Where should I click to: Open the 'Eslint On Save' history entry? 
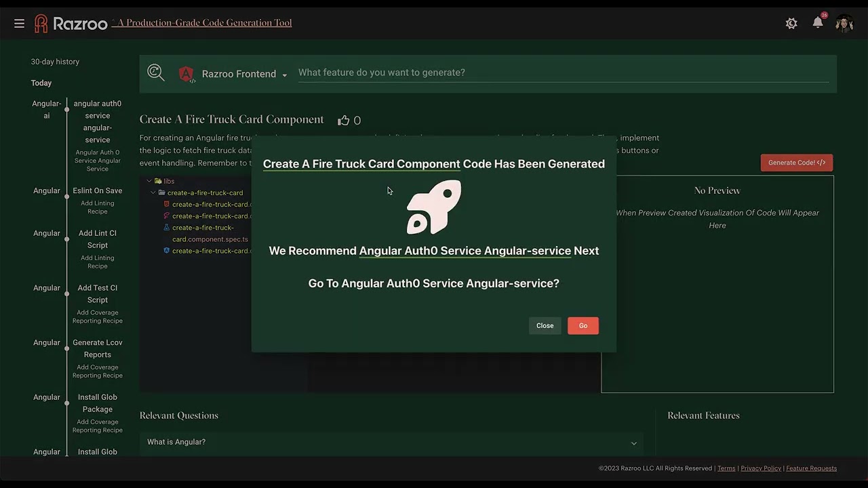click(x=98, y=190)
